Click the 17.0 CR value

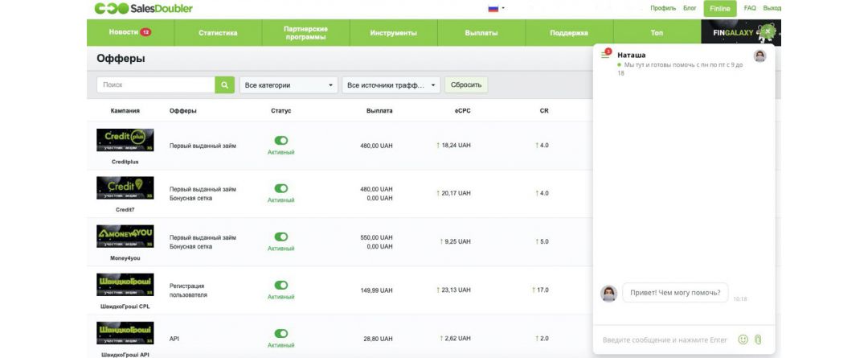click(543, 290)
